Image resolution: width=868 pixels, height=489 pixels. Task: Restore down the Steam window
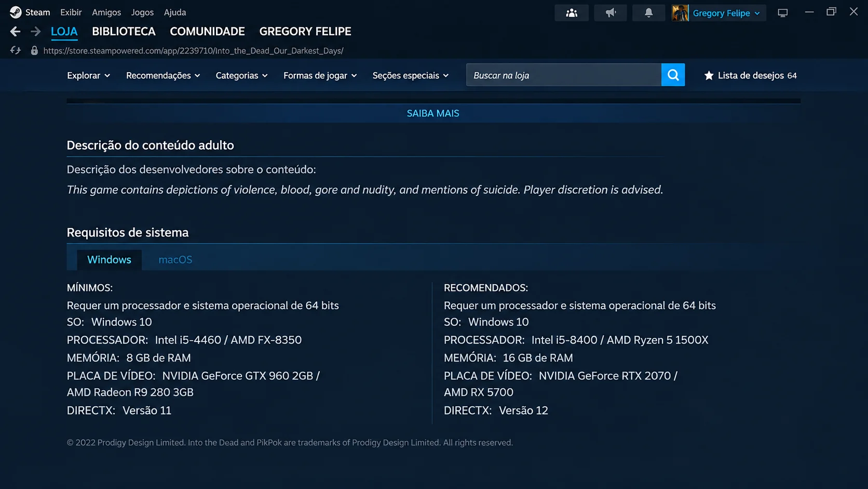pos(831,11)
